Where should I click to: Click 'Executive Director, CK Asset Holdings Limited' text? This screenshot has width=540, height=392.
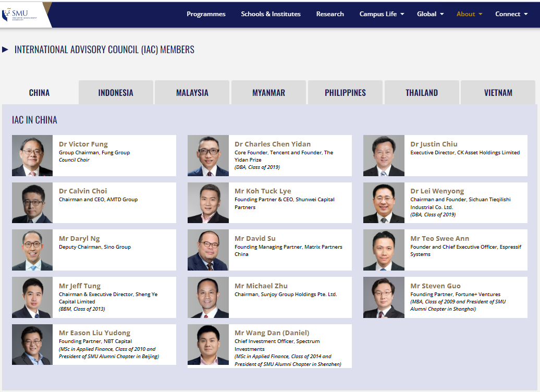[x=465, y=153]
